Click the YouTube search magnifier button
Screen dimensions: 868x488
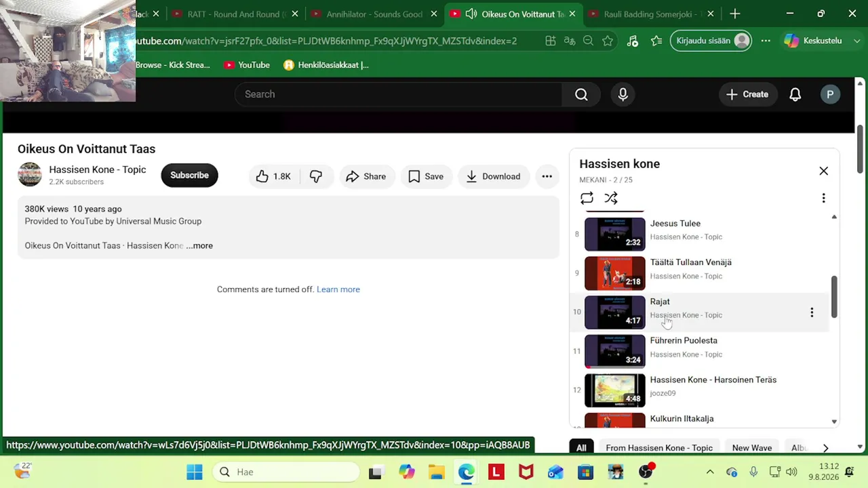581,94
